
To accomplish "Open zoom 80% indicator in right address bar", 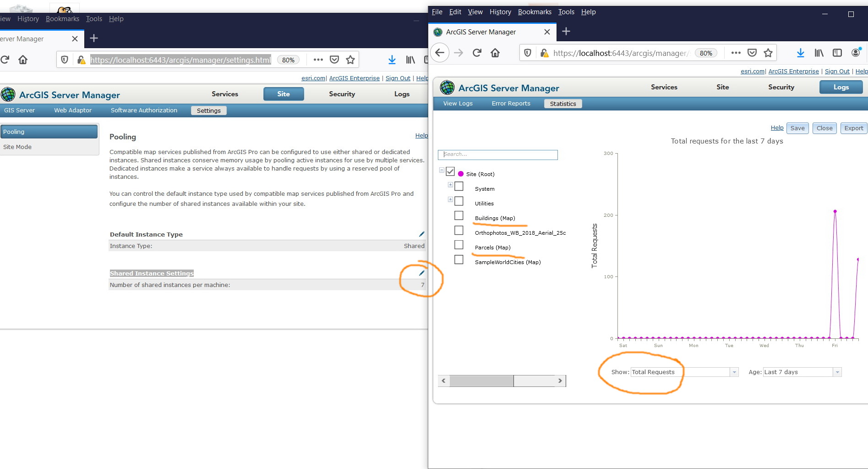I will pos(706,53).
